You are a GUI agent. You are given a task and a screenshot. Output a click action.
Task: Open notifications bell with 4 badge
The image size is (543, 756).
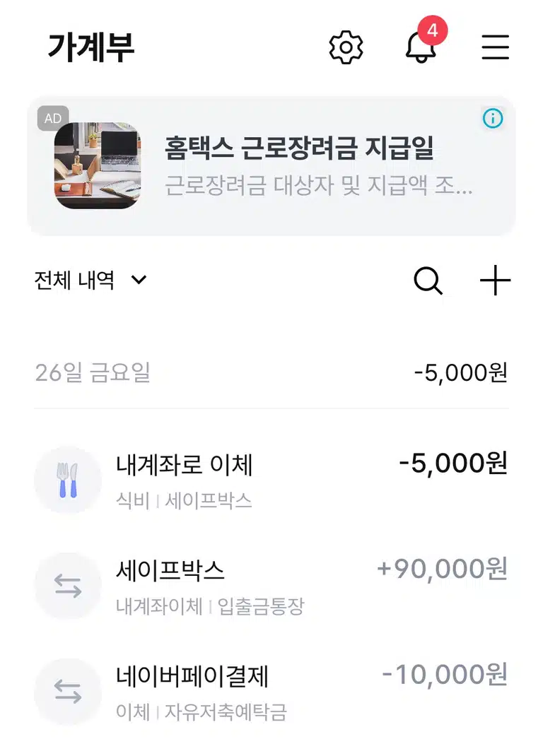point(424,42)
